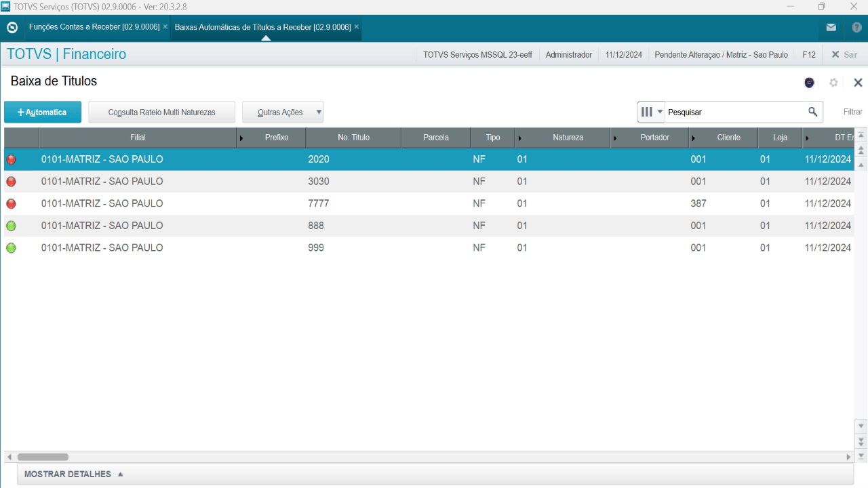
Task: Open the mail messages envelope icon
Action: pyautogui.click(x=831, y=28)
